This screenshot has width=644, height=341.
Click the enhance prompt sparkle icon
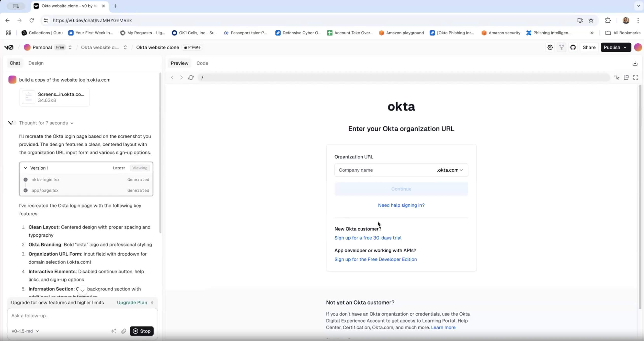tap(113, 331)
